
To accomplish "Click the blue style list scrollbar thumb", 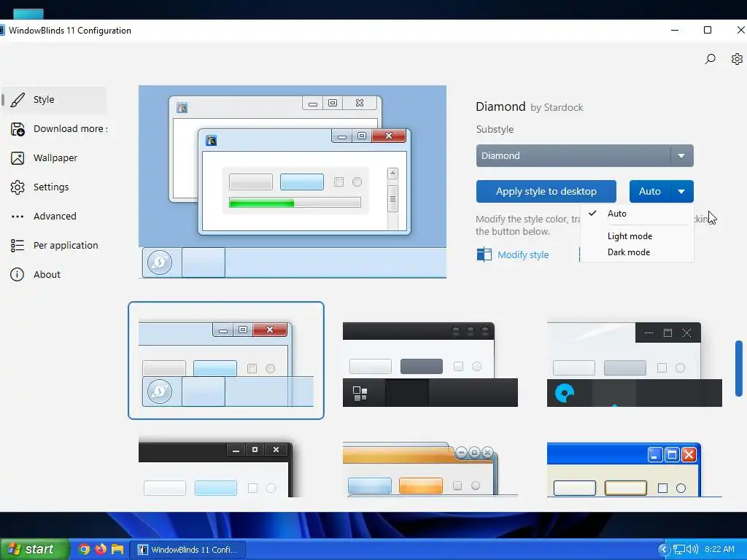I will click(x=739, y=368).
